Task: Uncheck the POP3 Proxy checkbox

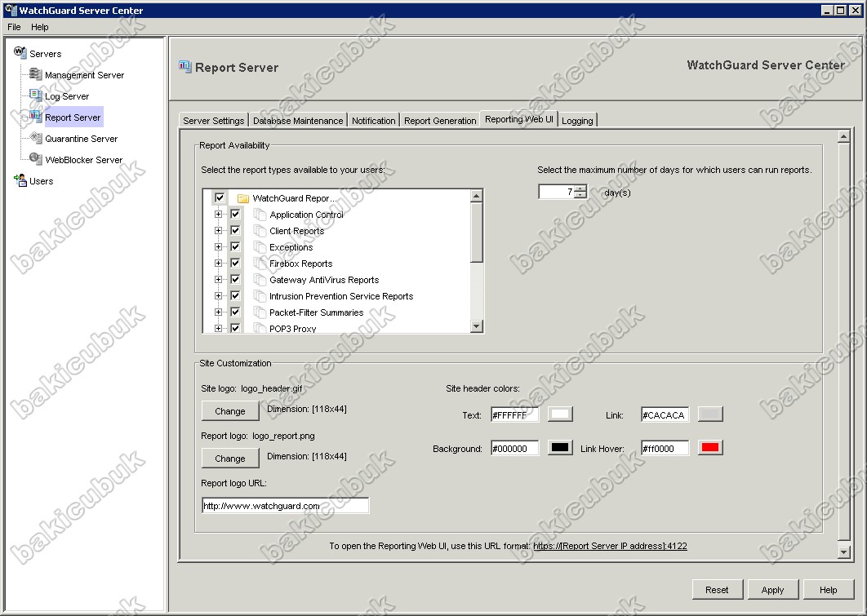Action: point(235,328)
